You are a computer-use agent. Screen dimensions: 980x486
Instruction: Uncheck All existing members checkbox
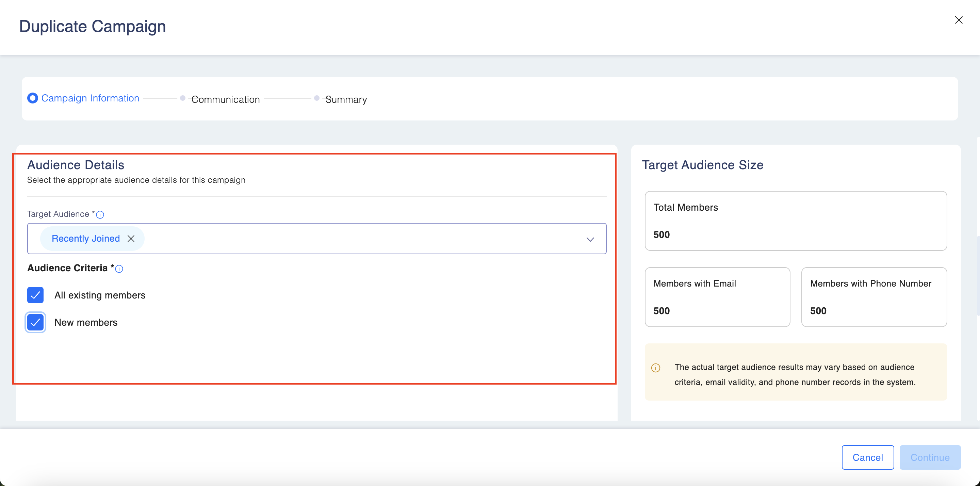click(35, 295)
